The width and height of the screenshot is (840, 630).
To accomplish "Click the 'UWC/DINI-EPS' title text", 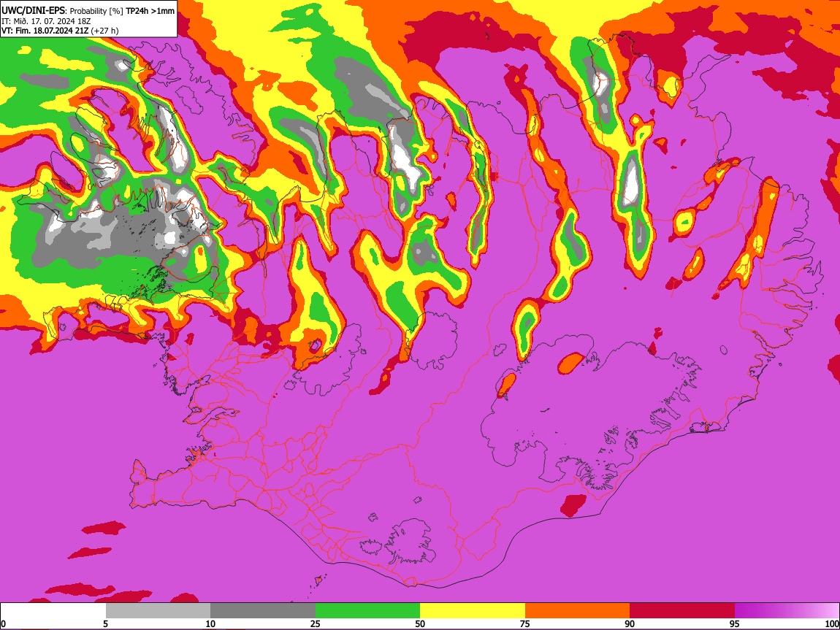I will pyautogui.click(x=33, y=11).
